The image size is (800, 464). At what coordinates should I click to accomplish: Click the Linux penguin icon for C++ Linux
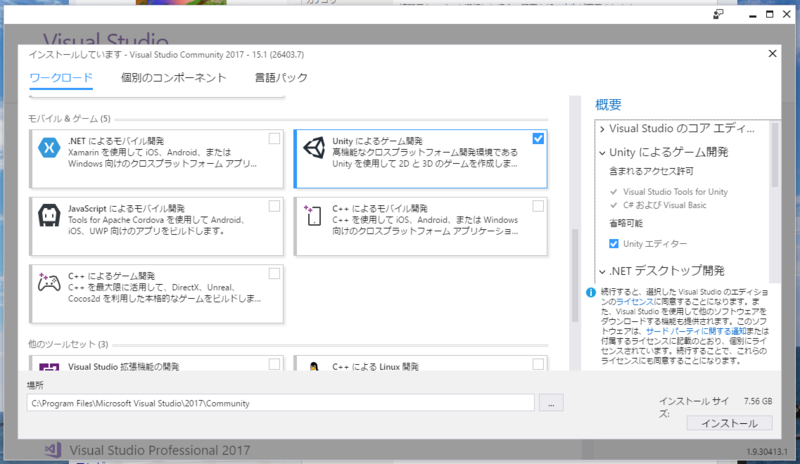(314, 367)
